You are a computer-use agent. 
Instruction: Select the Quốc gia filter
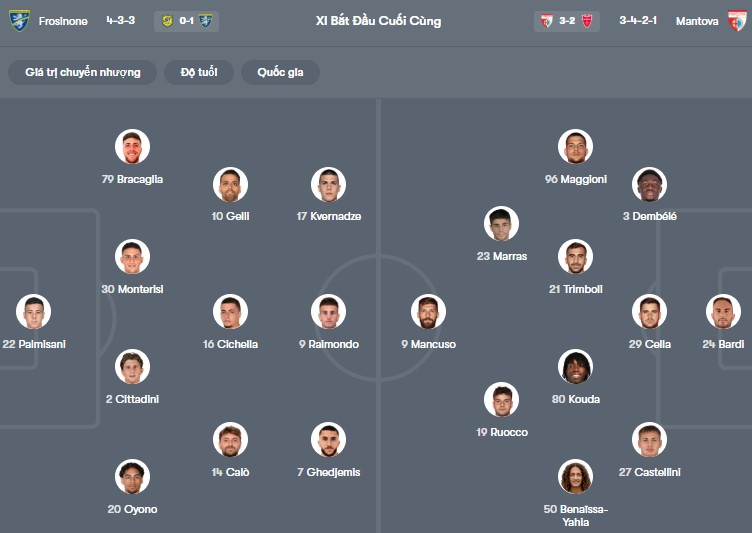[x=280, y=72]
